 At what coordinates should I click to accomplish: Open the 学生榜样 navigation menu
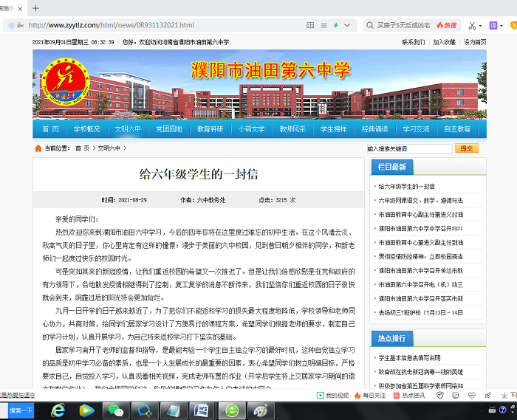tap(334, 129)
